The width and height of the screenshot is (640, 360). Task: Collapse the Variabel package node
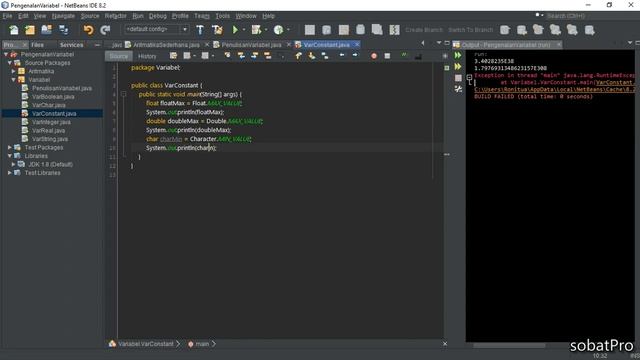click(13, 80)
